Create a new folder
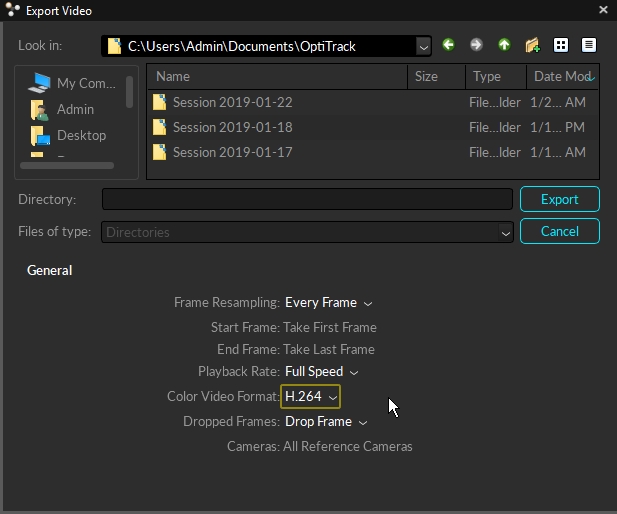 [x=532, y=46]
